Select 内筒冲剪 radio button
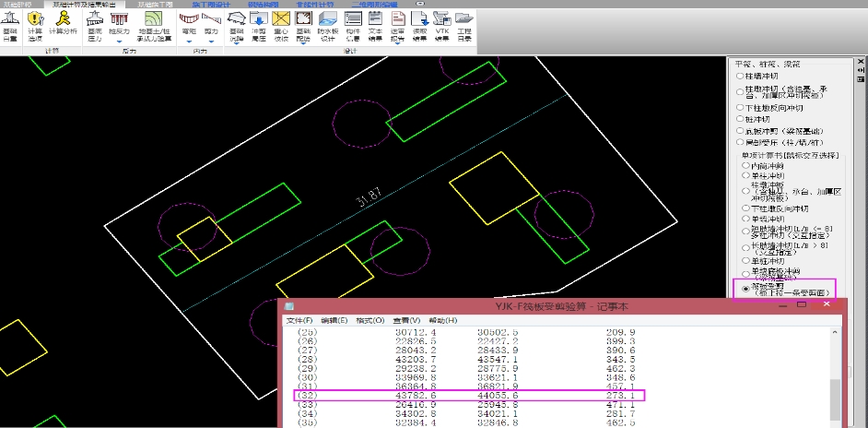 coord(745,165)
